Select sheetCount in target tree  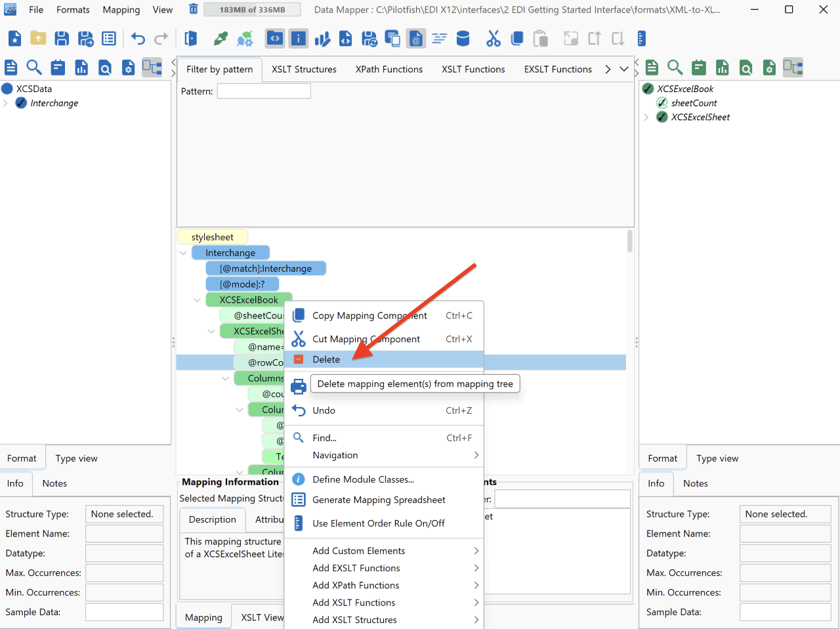(x=694, y=103)
